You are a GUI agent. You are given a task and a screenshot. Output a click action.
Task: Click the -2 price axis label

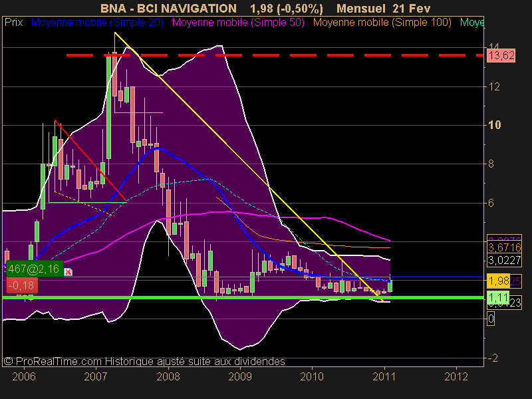[493, 358]
